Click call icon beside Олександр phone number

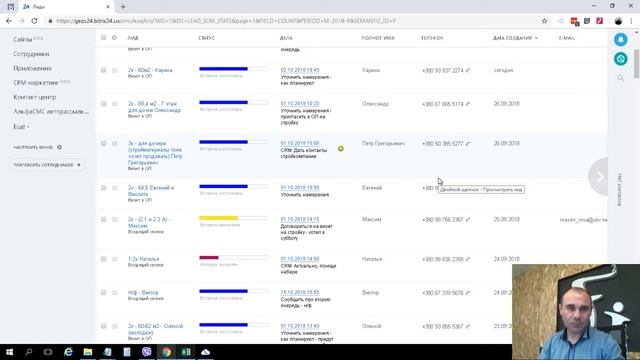coord(468,104)
